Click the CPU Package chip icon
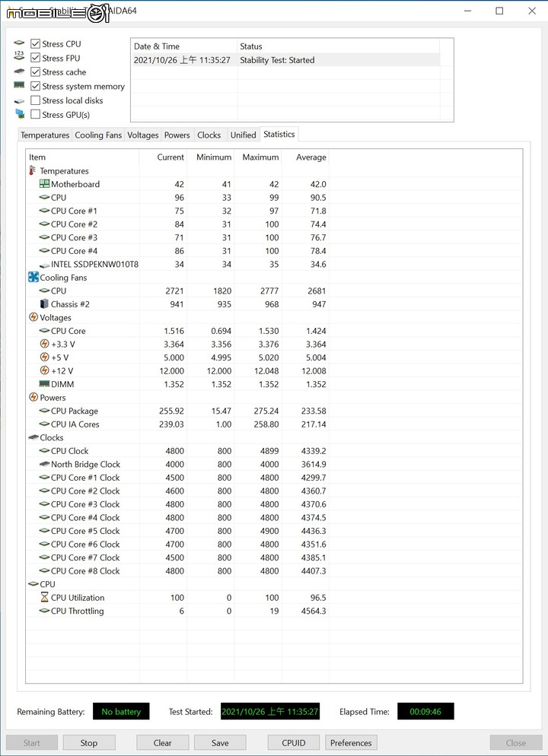This screenshot has height=756, width=548. [44, 411]
